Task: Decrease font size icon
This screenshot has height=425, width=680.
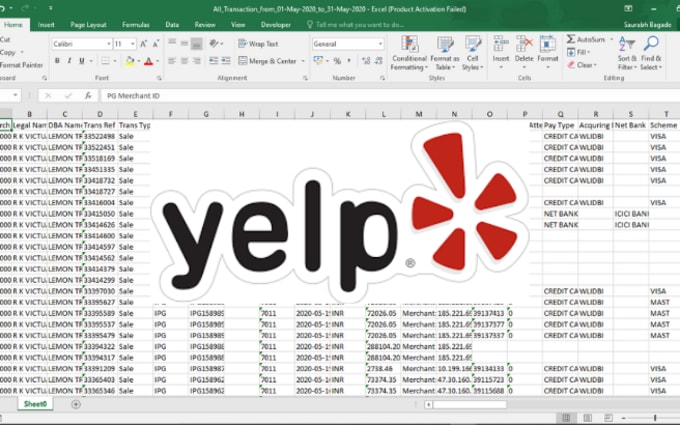Action: pos(156,44)
